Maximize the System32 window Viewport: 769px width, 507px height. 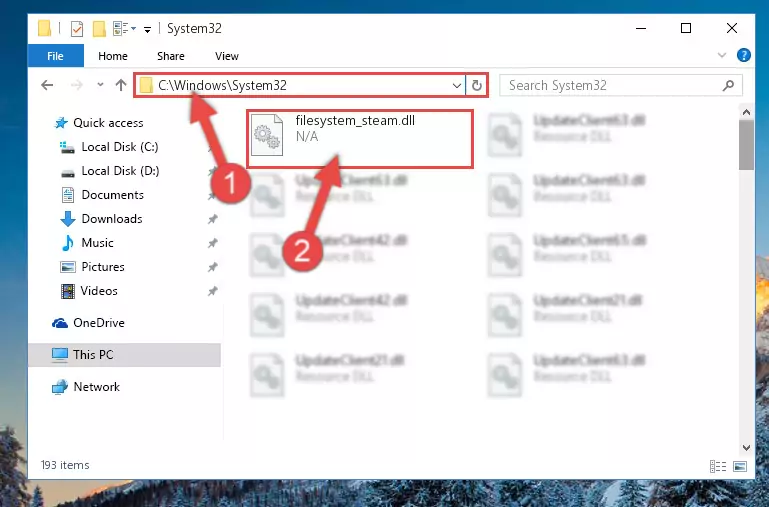[x=686, y=28]
